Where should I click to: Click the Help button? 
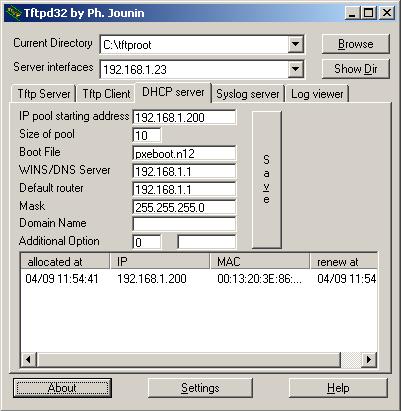pyautogui.click(x=338, y=388)
